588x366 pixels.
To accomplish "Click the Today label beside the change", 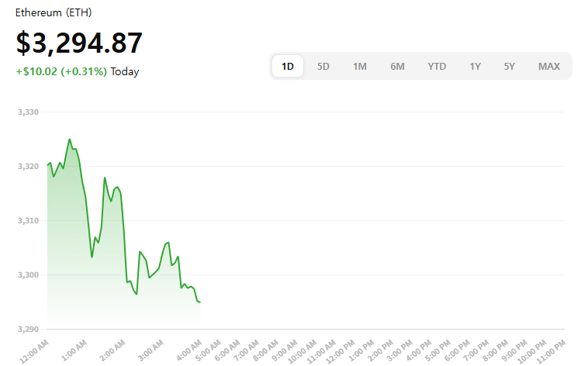I will pyautogui.click(x=125, y=71).
